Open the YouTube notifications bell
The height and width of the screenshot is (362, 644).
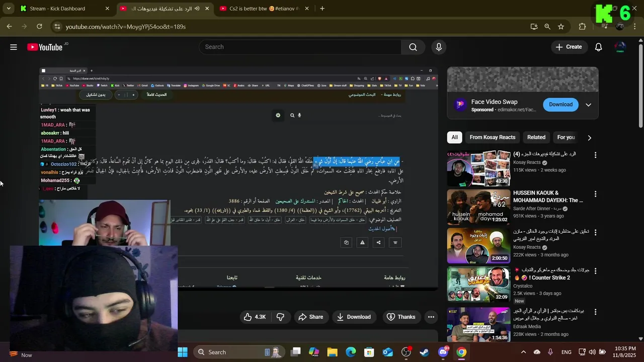[x=598, y=47]
